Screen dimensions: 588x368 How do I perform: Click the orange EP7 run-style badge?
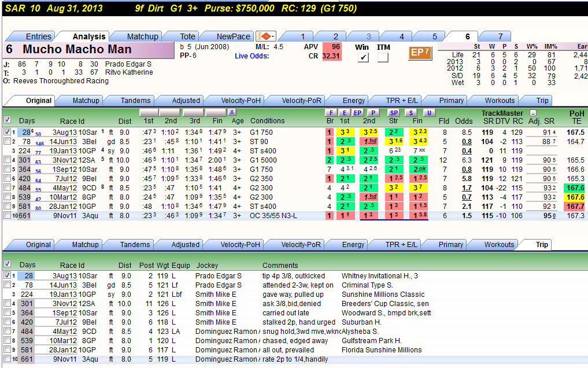tap(420, 53)
